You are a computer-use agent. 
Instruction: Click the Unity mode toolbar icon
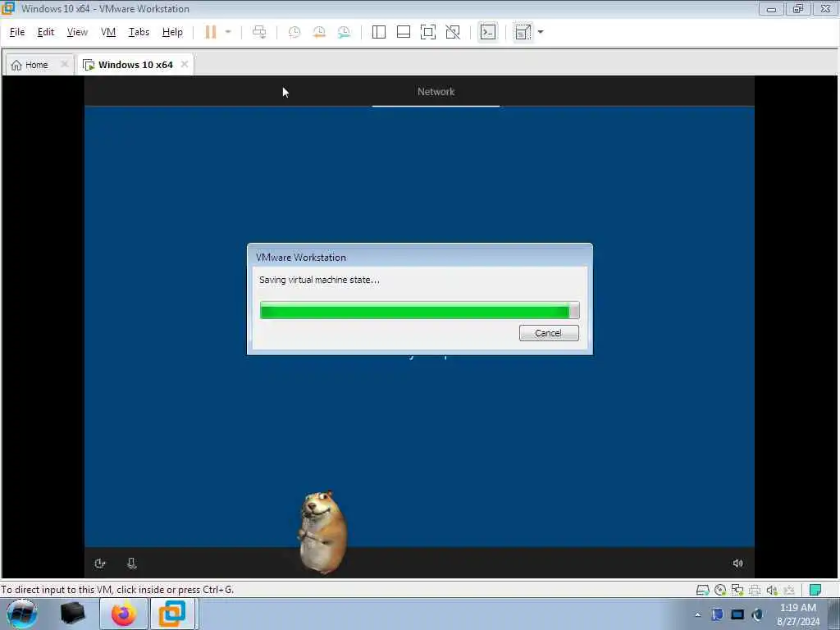coord(453,32)
